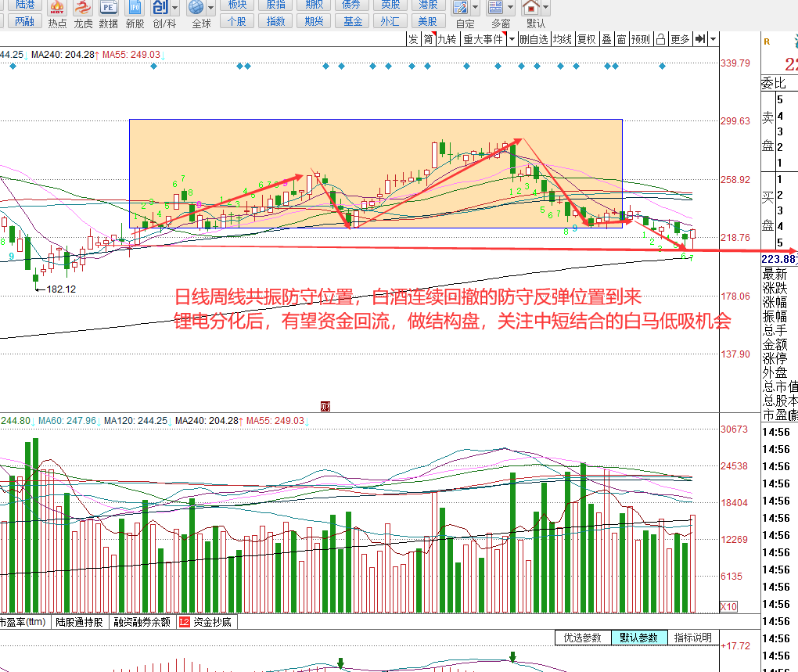
Task: Select the 债券 button
Action: [352, 5]
